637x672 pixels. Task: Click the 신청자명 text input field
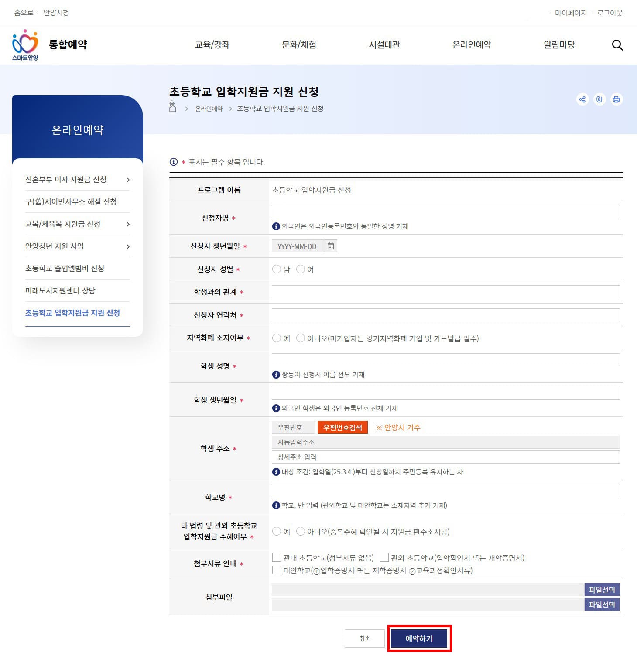tap(445, 211)
